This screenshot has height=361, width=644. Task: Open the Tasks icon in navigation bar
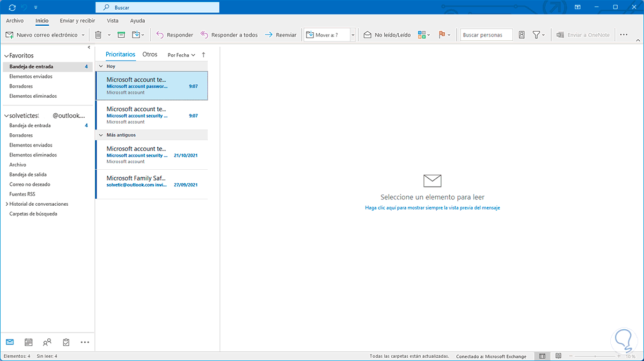click(x=65, y=342)
